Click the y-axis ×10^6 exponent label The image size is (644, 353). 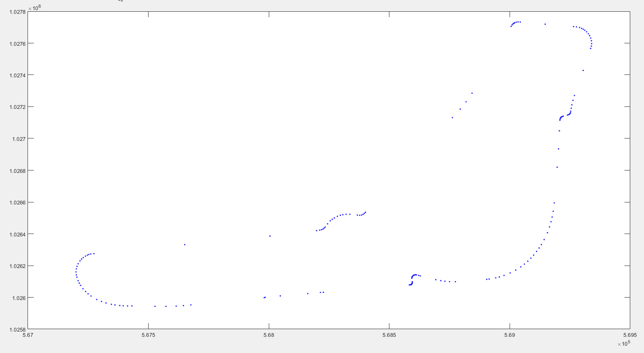[34, 8]
